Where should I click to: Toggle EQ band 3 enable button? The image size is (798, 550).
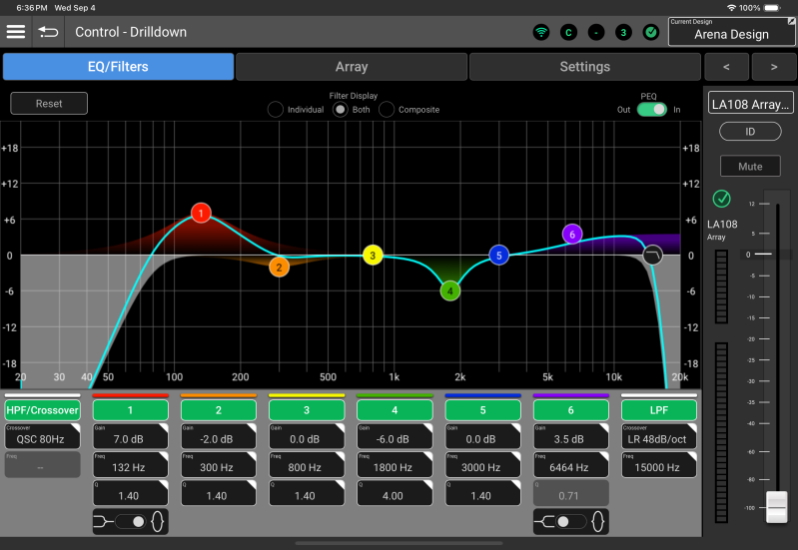(x=306, y=410)
